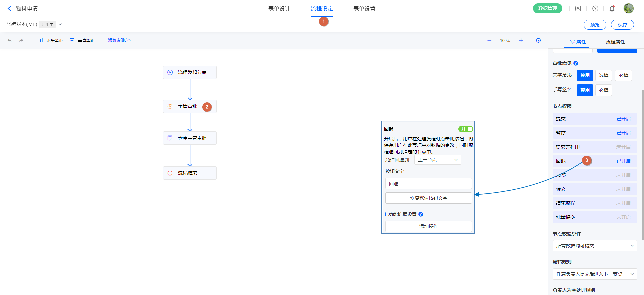Set 手写签名 to 必填

pyautogui.click(x=603, y=90)
